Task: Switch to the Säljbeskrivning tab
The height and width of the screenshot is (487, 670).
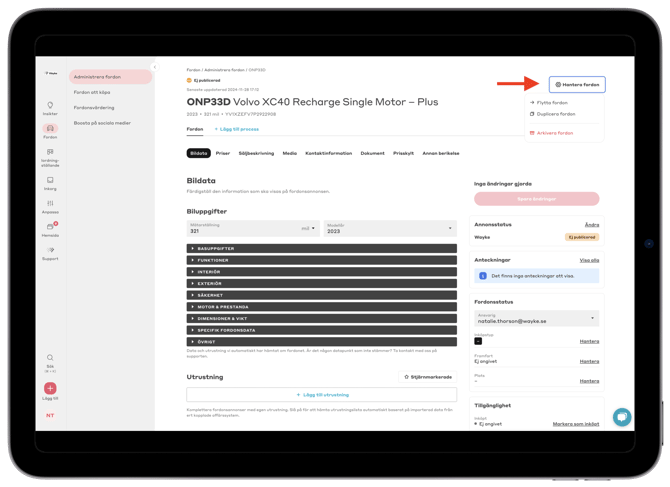Action: coord(256,153)
